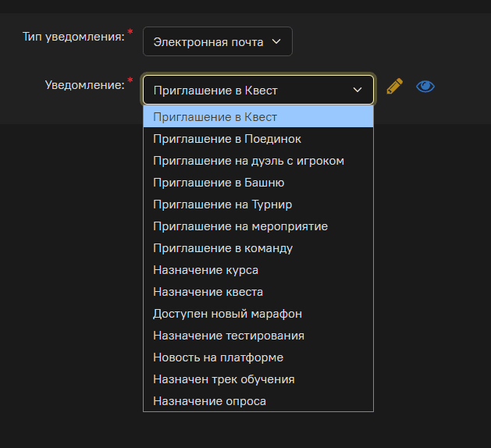Collapse the Уведомление combo box
491x448 pixels.
258,90
